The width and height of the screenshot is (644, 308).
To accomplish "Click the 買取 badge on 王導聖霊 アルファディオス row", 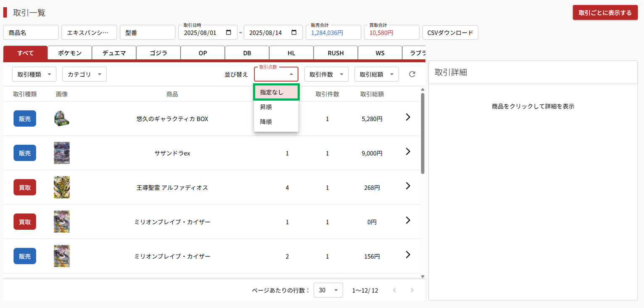I will tap(25, 188).
